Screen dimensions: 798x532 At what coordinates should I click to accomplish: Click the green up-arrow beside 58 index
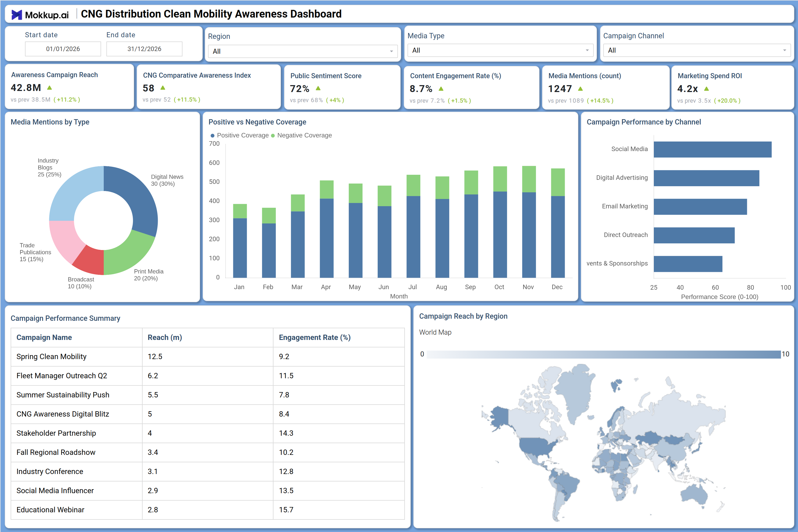tap(163, 88)
